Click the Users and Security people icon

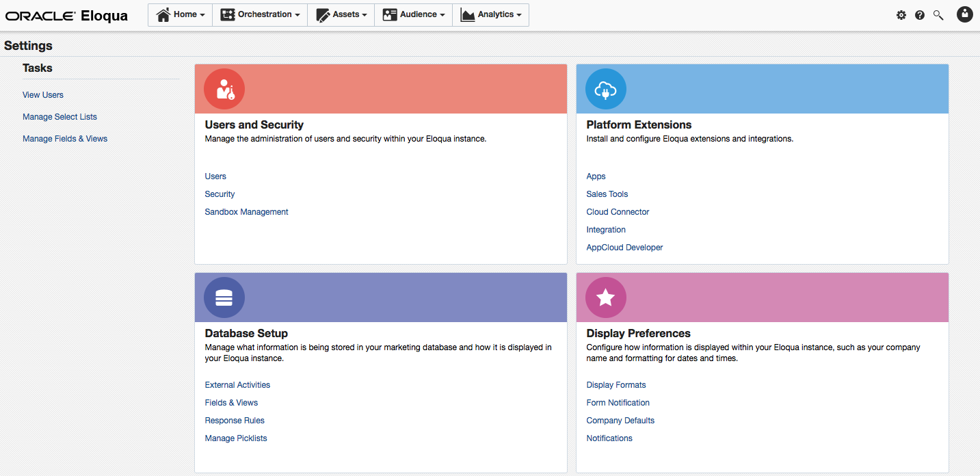[x=224, y=88]
